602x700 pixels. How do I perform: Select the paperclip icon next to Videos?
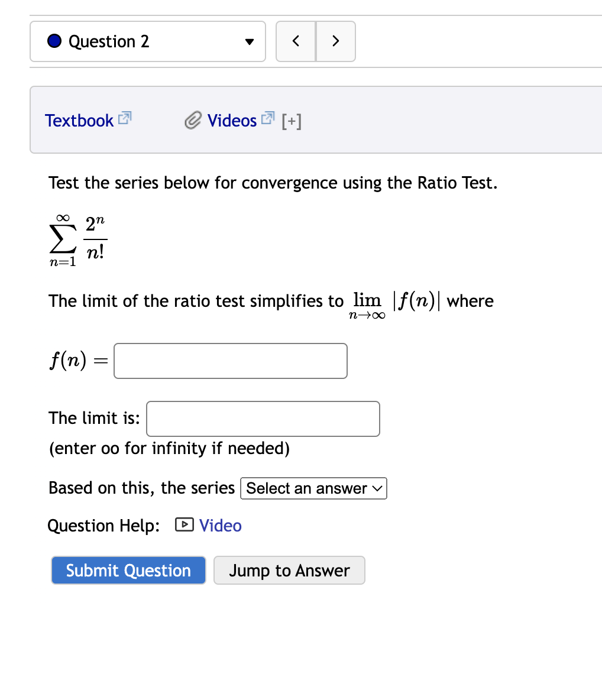[x=192, y=120]
